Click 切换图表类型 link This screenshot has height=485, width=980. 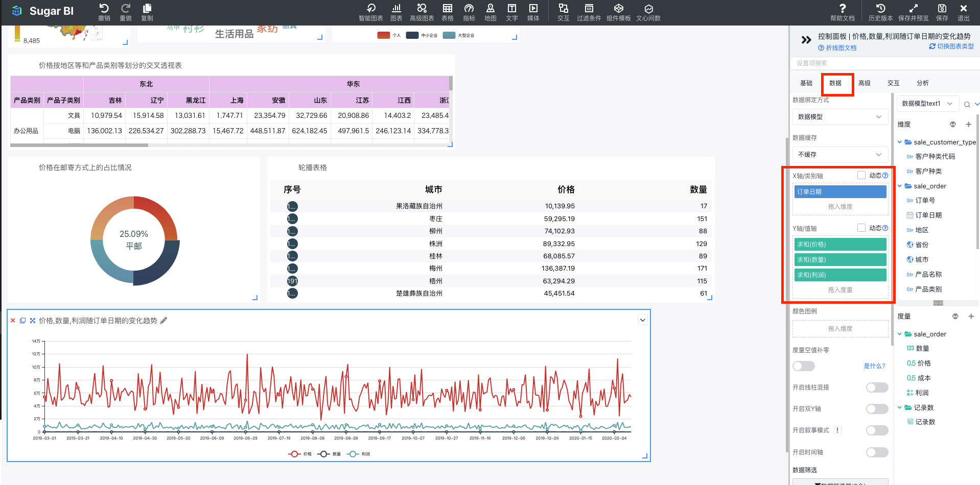pos(951,46)
